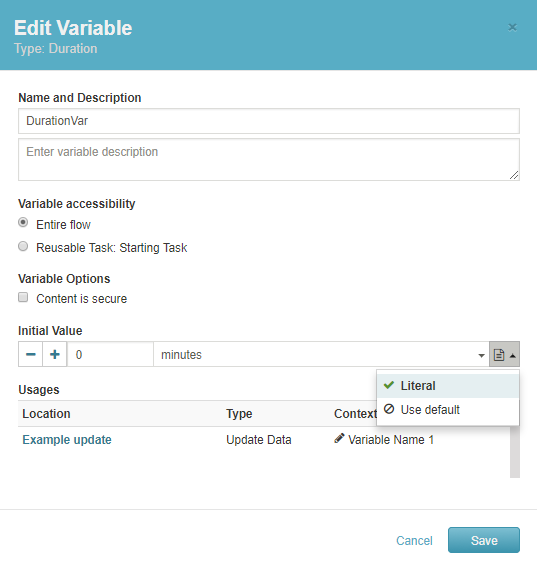Open the Example update usage link
Image resolution: width=537 pixels, height=568 pixels.
click(x=67, y=439)
